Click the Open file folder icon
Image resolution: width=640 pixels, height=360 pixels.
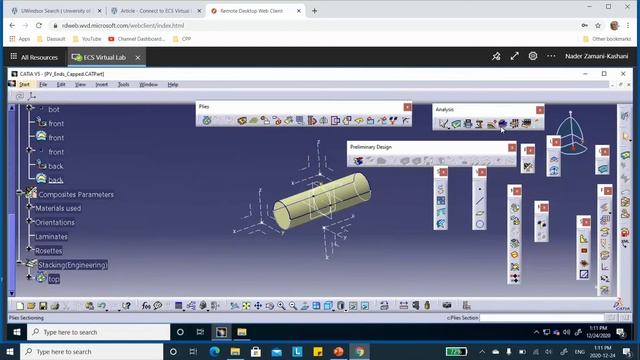coord(31,306)
